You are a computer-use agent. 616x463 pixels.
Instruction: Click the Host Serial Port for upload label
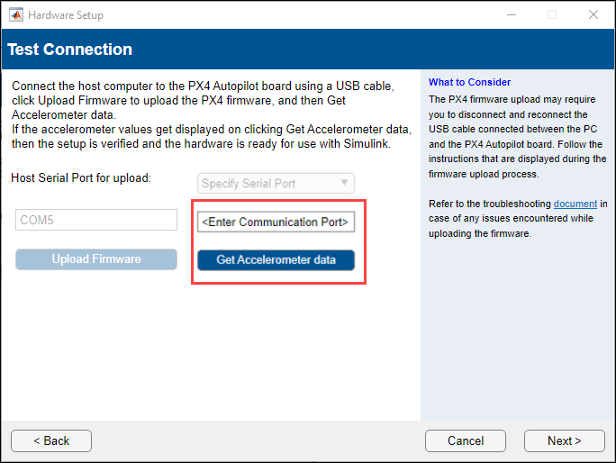(x=81, y=178)
